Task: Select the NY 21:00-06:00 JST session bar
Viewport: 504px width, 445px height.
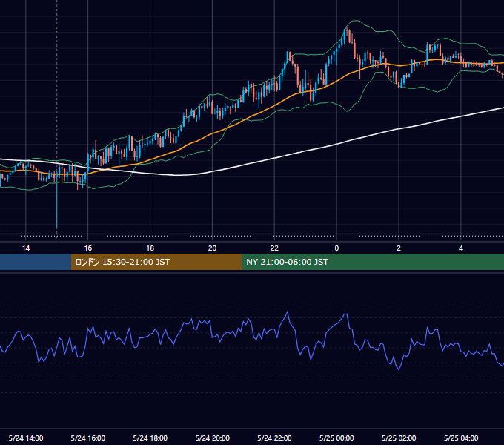Action: coord(373,262)
